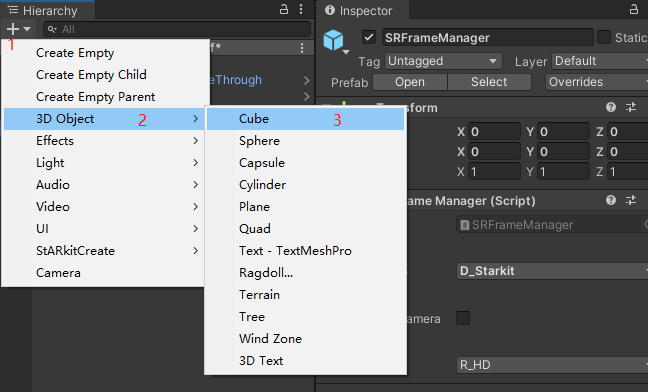Create a Quad object
648x392 pixels.
[305, 228]
